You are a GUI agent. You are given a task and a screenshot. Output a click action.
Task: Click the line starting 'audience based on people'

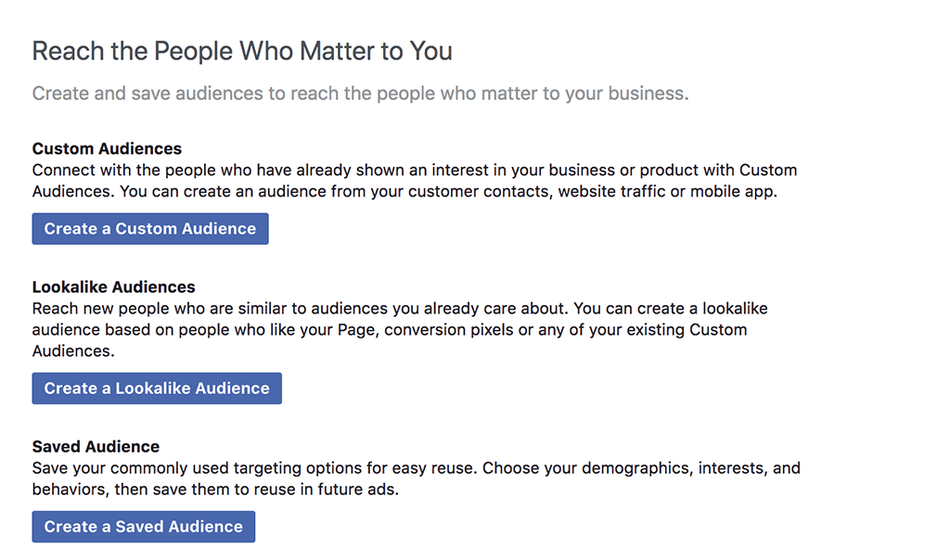click(x=390, y=330)
